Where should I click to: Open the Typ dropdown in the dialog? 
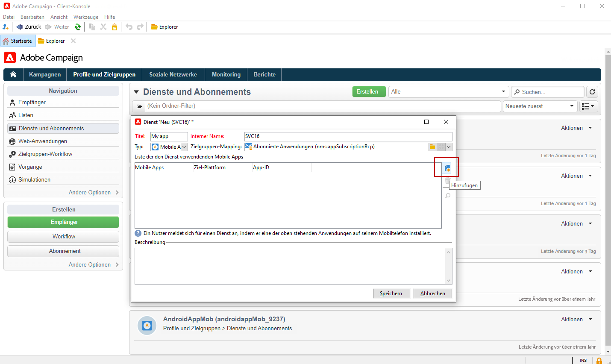click(184, 147)
